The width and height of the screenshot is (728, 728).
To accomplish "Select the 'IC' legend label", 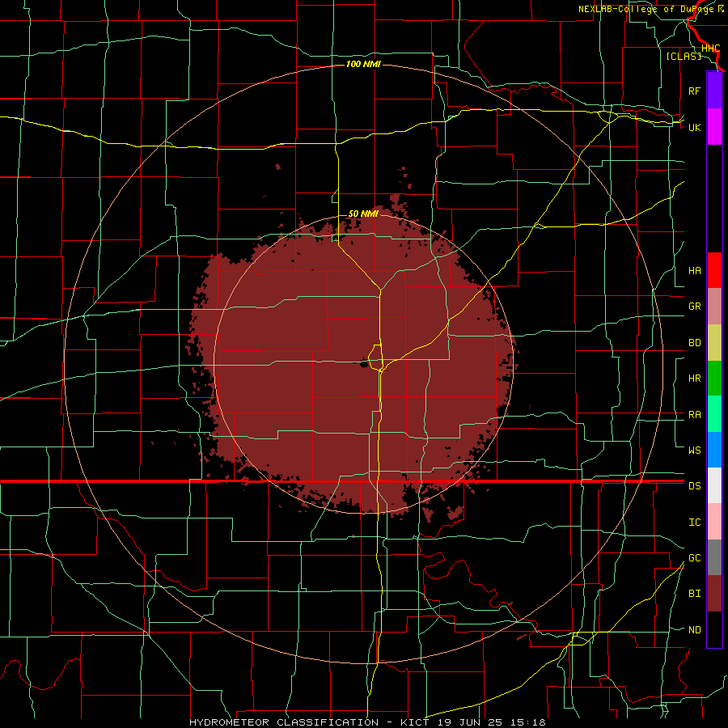I will [x=694, y=522].
